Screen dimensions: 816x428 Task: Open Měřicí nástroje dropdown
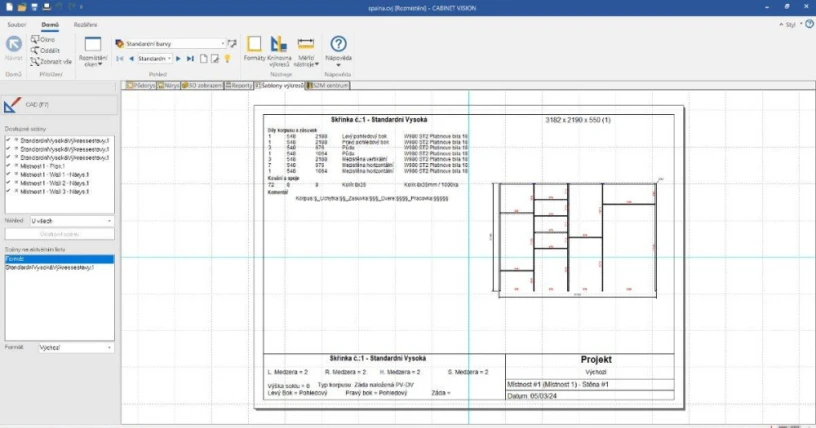[306, 51]
